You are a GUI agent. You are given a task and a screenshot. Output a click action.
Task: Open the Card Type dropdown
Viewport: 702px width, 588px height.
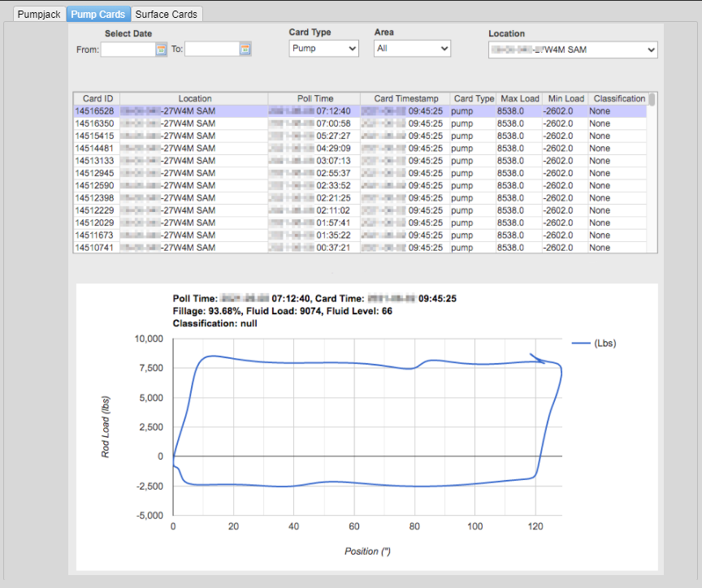pos(323,49)
